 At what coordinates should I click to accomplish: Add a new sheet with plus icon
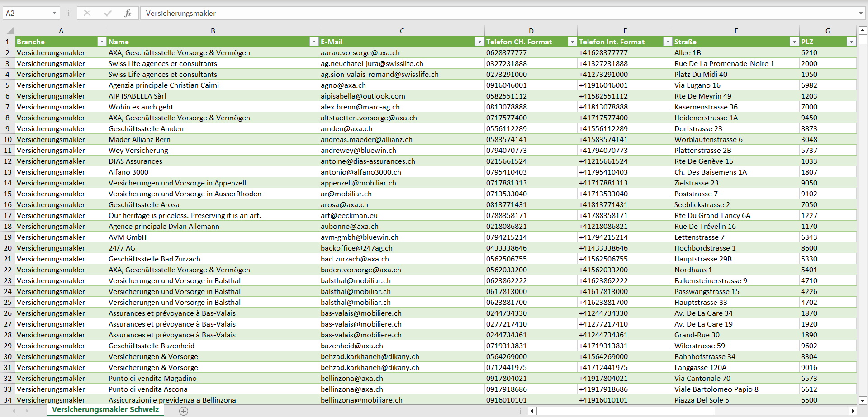(184, 411)
